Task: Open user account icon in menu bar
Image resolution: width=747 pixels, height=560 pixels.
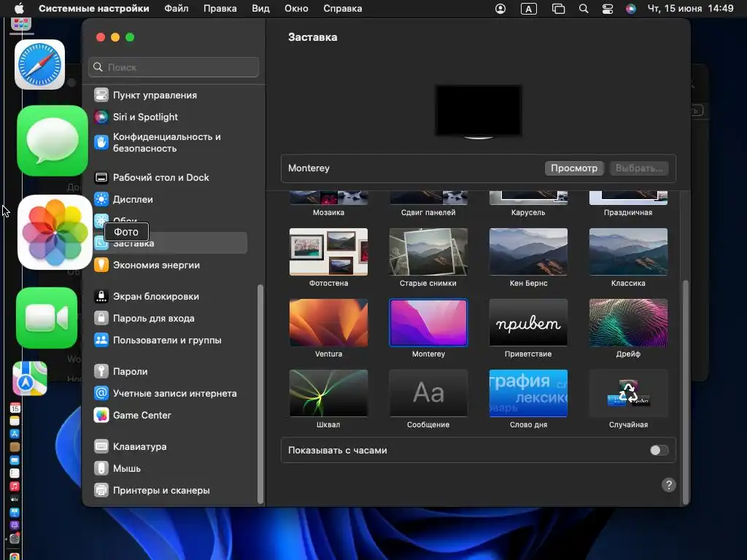Action: click(x=500, y=9)
